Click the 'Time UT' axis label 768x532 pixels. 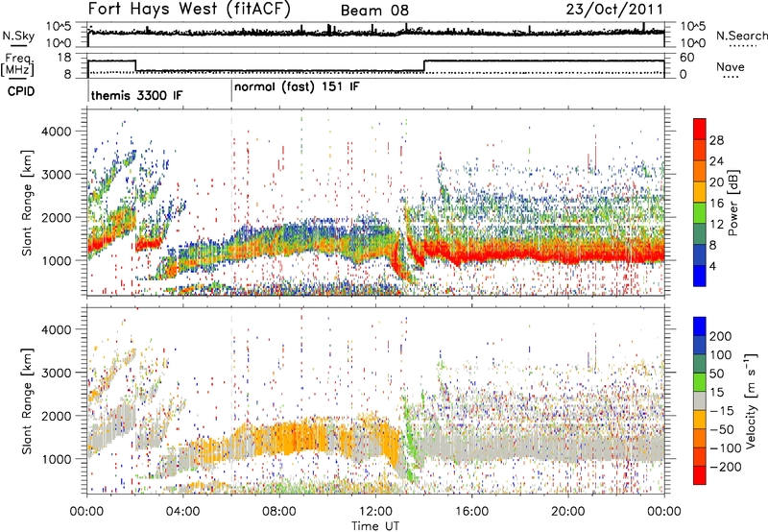pos(375,525)
